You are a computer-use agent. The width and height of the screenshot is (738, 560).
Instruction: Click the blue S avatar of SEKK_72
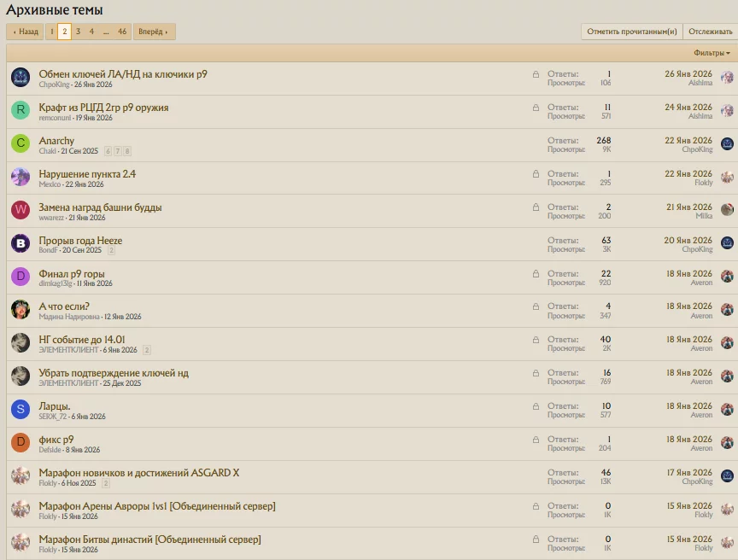tap(20, 411)
